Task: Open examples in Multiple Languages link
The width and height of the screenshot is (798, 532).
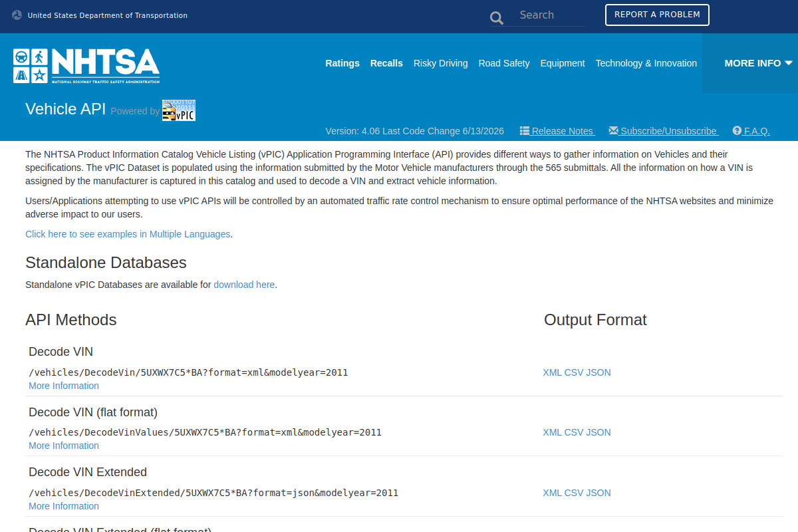Action: click(128, 234)
